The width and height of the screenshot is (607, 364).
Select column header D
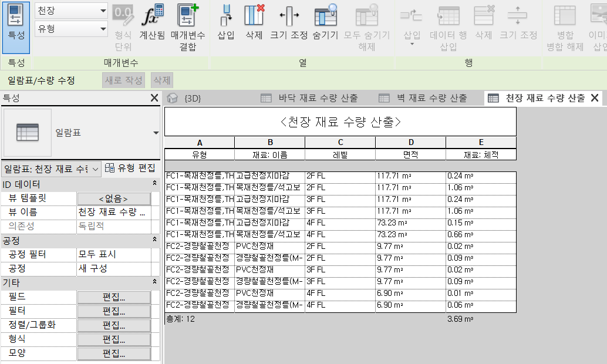click(x=411, y=143)
